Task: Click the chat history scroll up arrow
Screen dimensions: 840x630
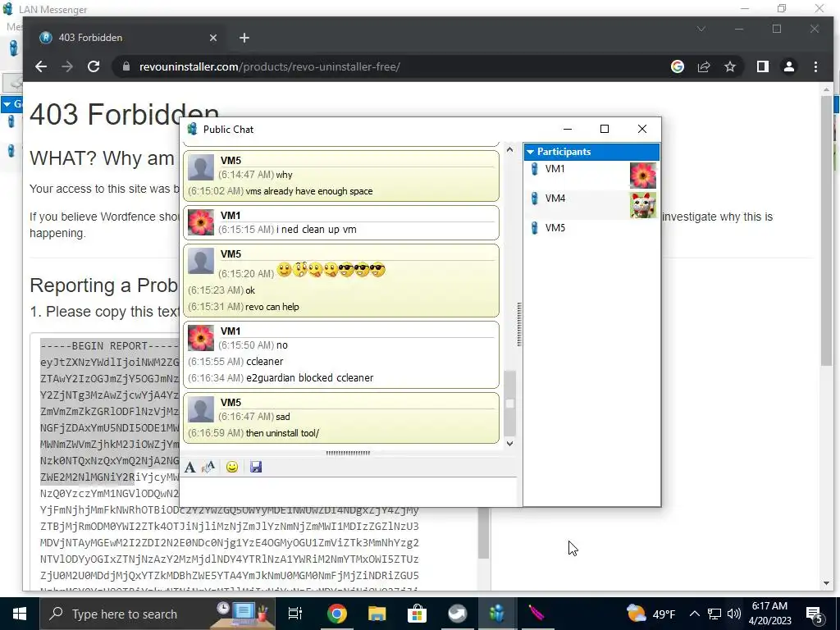Action: [x=510, y=150]
